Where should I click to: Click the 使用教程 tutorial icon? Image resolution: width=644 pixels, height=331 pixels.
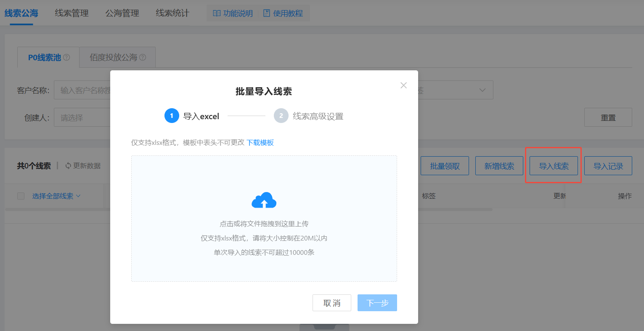[x=267, y=13]
